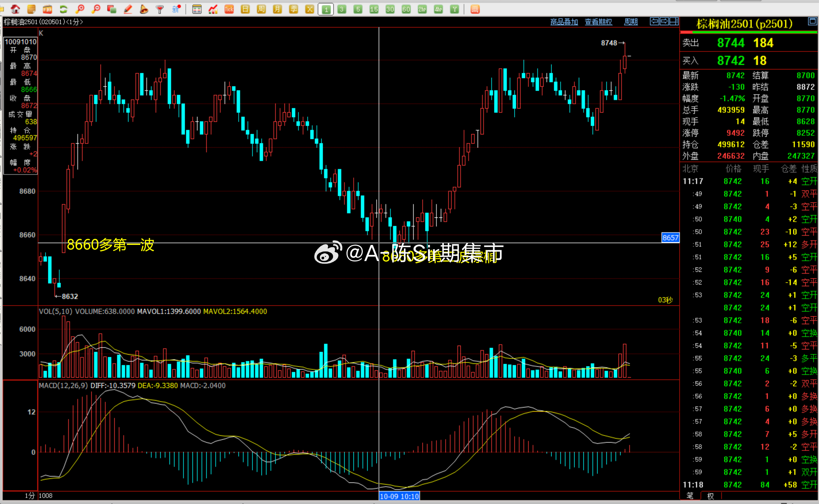Viewport: 819px width, 504px height.
Task: Click the 8660多第一波 yellow annotation
Action: coord(110,245)
